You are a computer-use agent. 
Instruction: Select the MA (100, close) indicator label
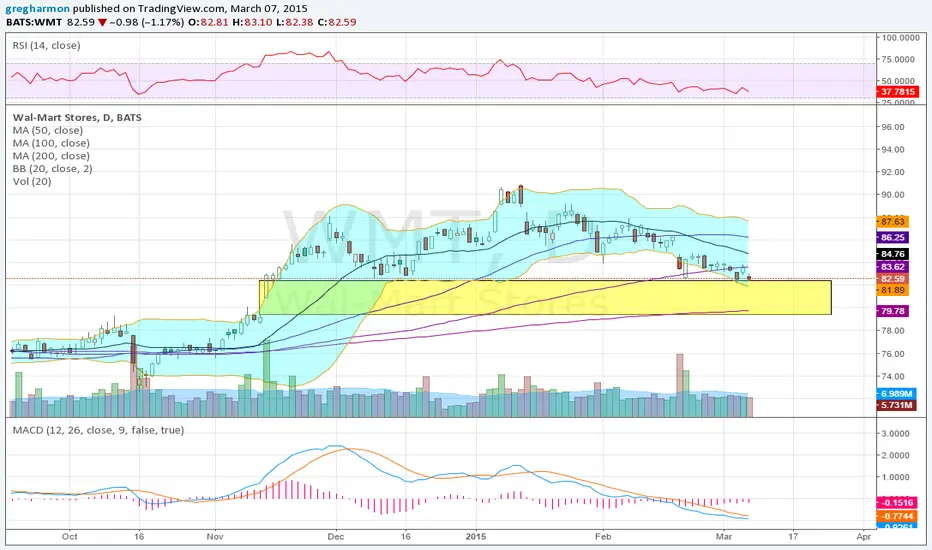coord(51,143)
